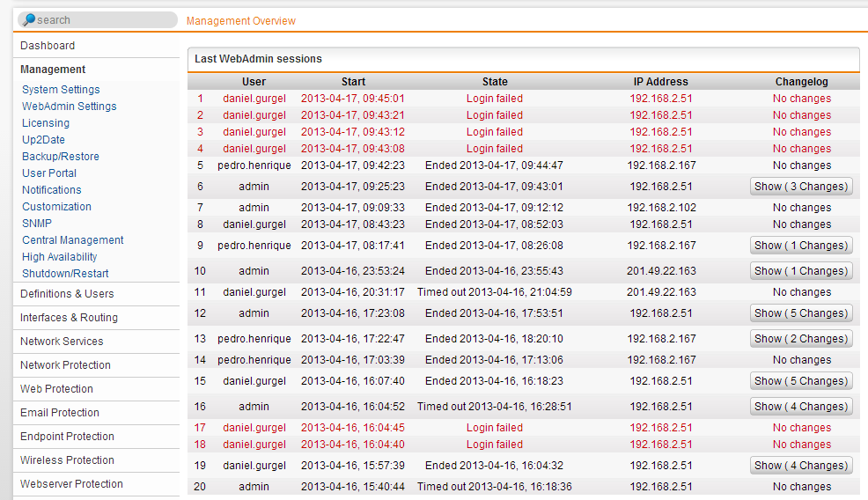
Task: Expand Email Protection menu
Action: click(x=60, y=413)
